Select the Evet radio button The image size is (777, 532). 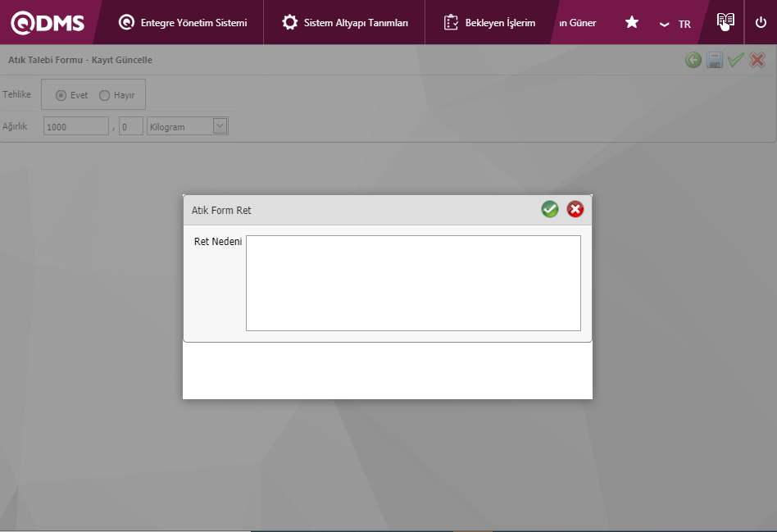pyautogui.click(x=61, y=95)
